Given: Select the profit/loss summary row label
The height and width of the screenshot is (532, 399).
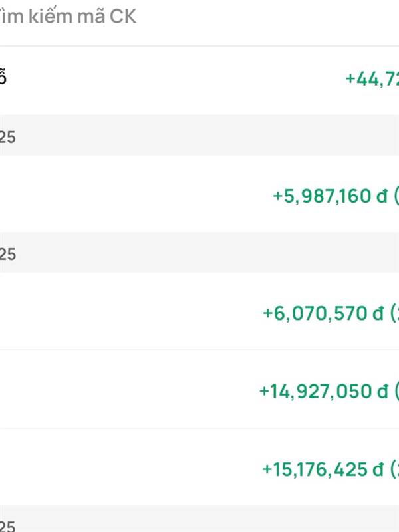Looking at the screenshot, I should point(3,78).
